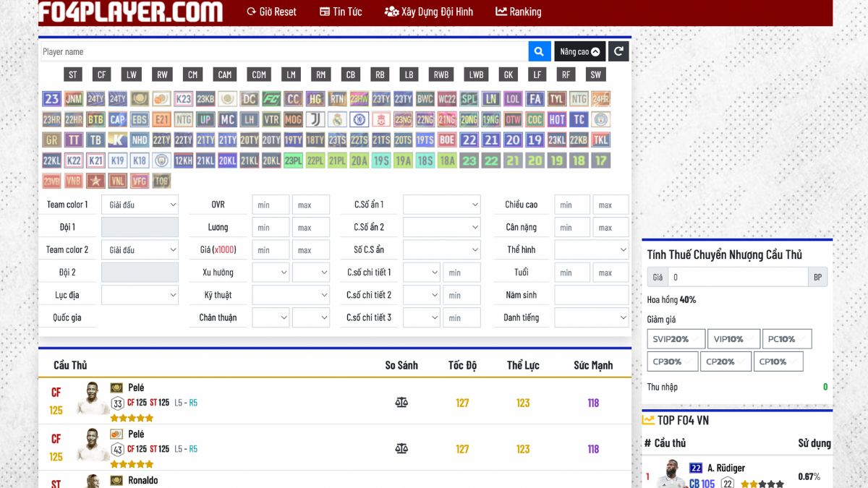
Task: Toggle the CP30% discount option
Action: click(673, 361)
